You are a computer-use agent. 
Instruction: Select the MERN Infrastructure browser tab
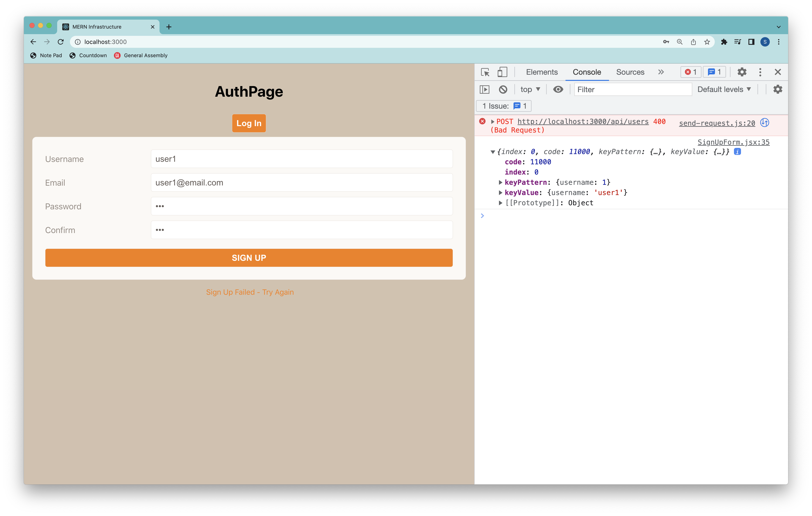click(108, 27)
